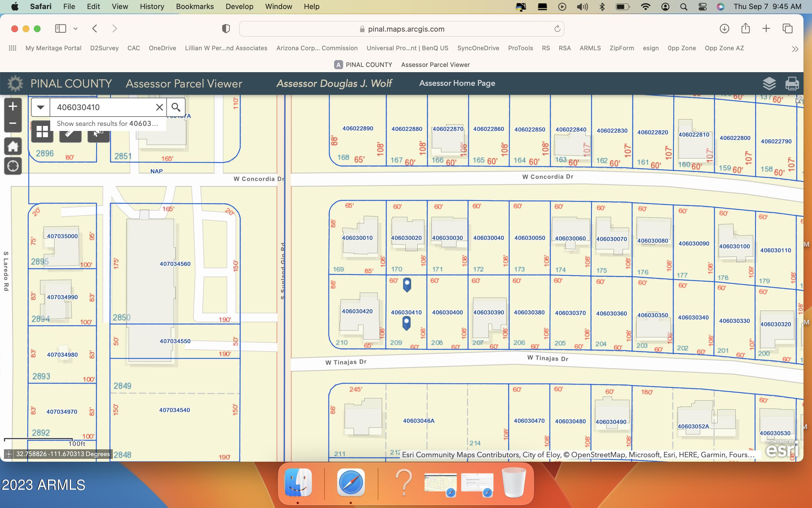This screenshot has width=812, height=508.
Task: Click the Pinal County gear logo
Action: [x=15, y=83]
